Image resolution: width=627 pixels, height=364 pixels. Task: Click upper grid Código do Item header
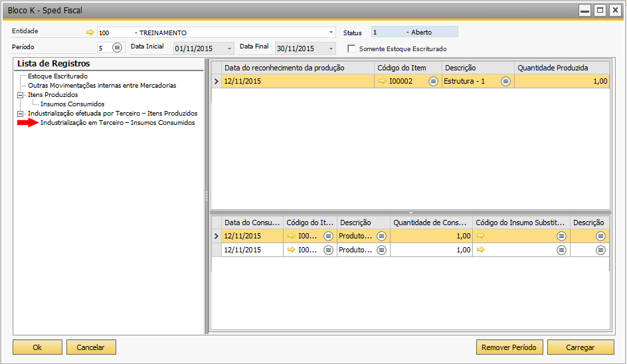pos(408,68)
